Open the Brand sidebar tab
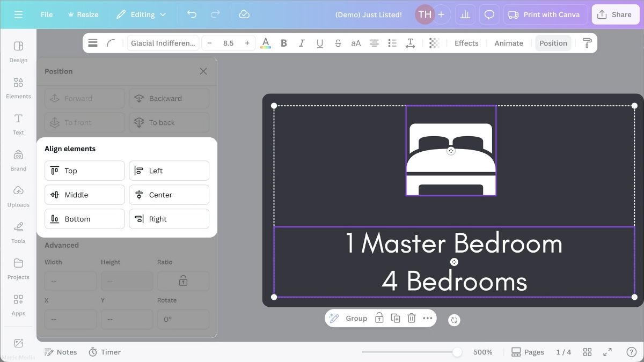The height and width of the screenshot is (362, 644). pyautogui.click(x=18, y=160)
